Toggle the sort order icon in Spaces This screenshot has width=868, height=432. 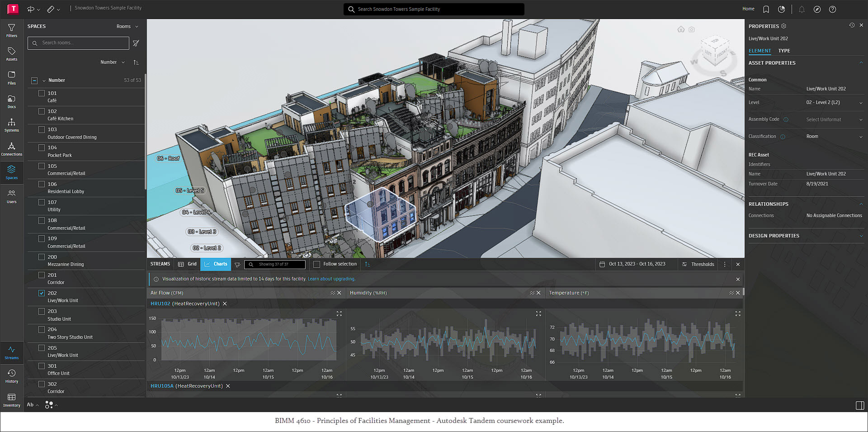pyautogui.click(x=136, y=62)
